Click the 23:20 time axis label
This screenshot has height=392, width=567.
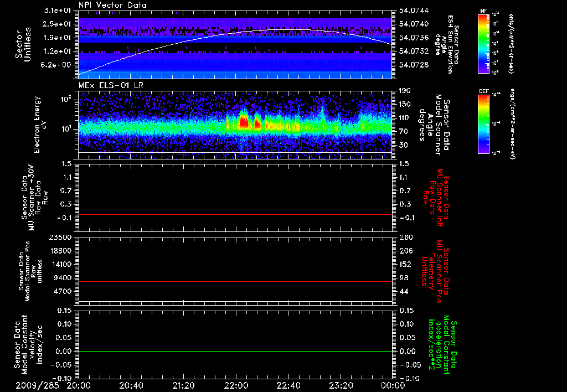(x=341, y=385)
